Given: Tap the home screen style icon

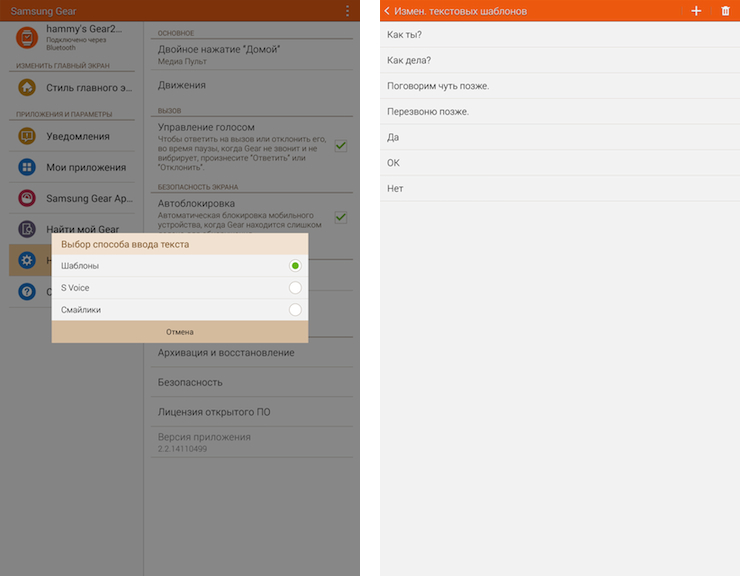Looking at the screenshot, I should (x=27, y=87).
